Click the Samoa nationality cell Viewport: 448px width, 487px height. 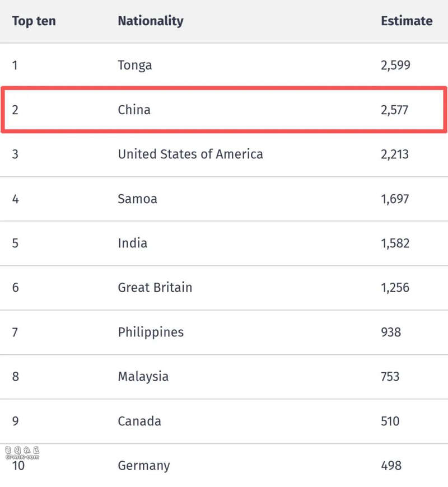click(137, 199)
